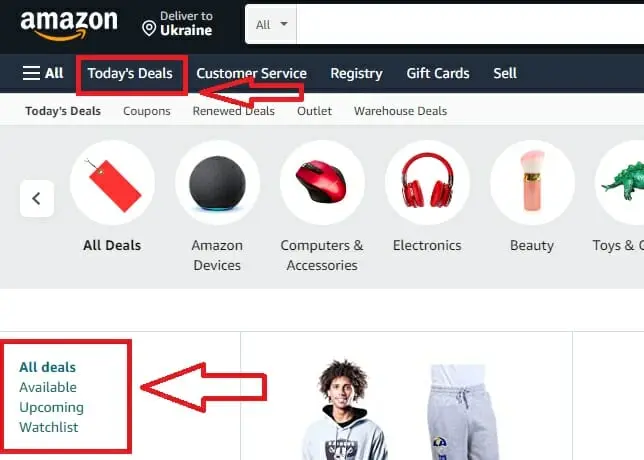
Task: Open the Raiders hoodie product thumbnail
Action: point(344,409)
